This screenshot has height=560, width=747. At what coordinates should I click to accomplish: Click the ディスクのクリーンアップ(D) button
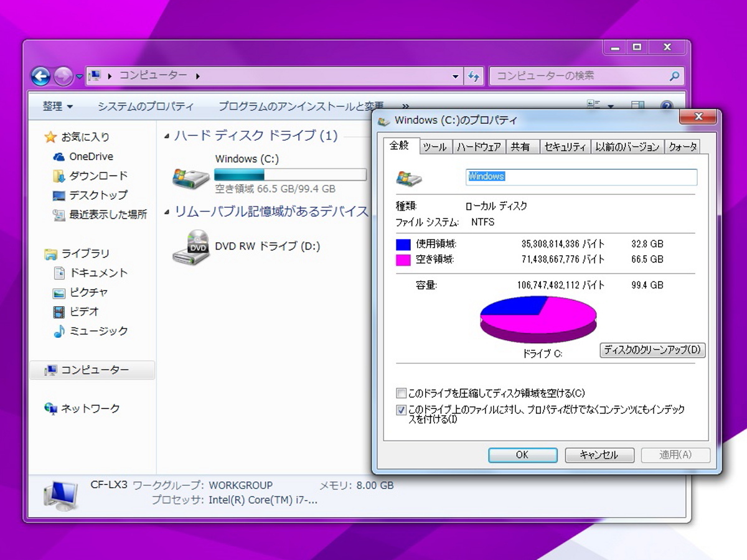(x=652, y=350)
